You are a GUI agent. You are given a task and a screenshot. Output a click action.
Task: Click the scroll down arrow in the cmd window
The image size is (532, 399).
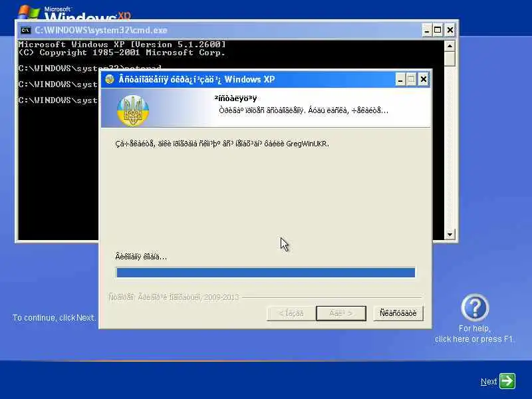450,234
